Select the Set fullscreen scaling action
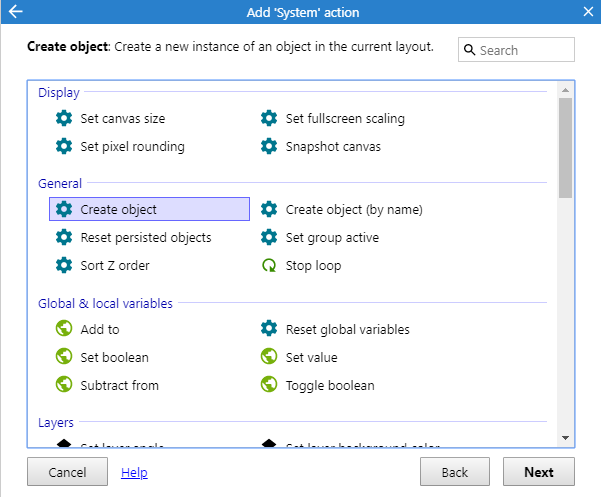This screenshot has height=497, width=601. (x=345, y=119)
